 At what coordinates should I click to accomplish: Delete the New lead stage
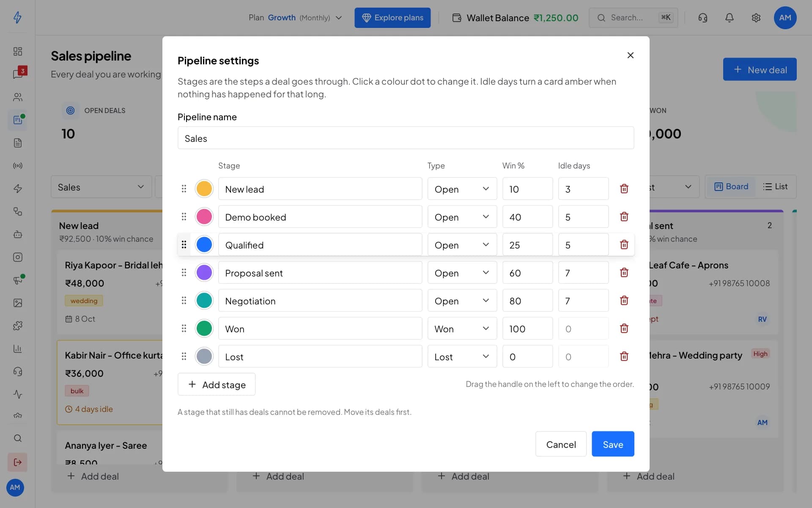tap(624, 189)
